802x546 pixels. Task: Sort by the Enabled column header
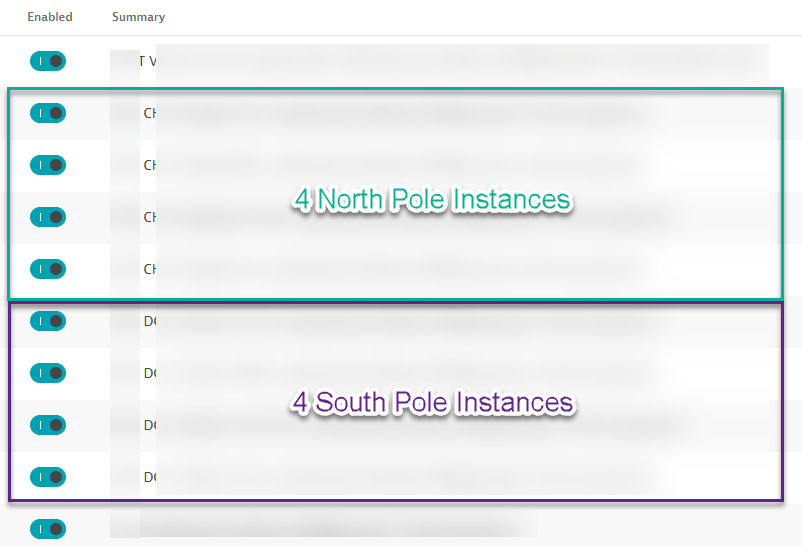tap(50, 17)
